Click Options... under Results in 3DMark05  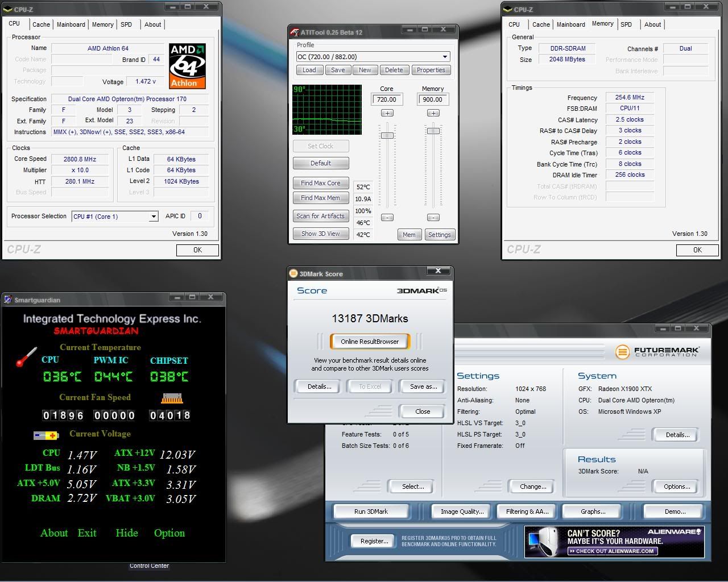(677, 487)
